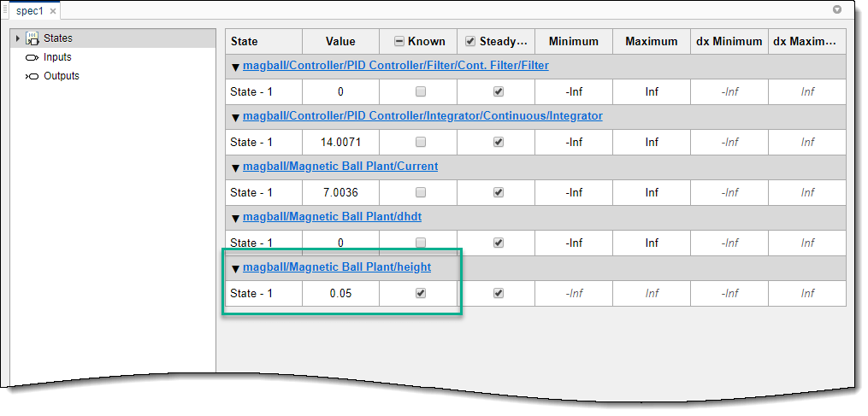Toggle the Known header checkbox

399,41
